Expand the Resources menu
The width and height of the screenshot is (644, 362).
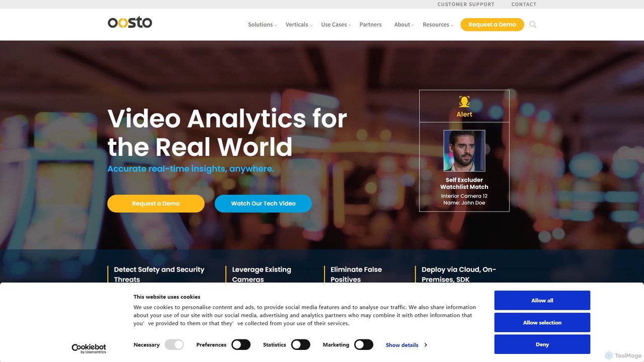pyautogui.click(x=438, y=25)
